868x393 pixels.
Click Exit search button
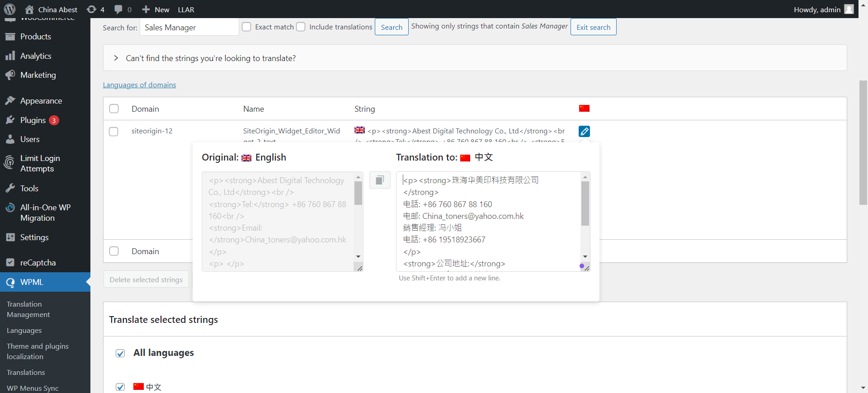pyautogui.click(x=594, y=27)
